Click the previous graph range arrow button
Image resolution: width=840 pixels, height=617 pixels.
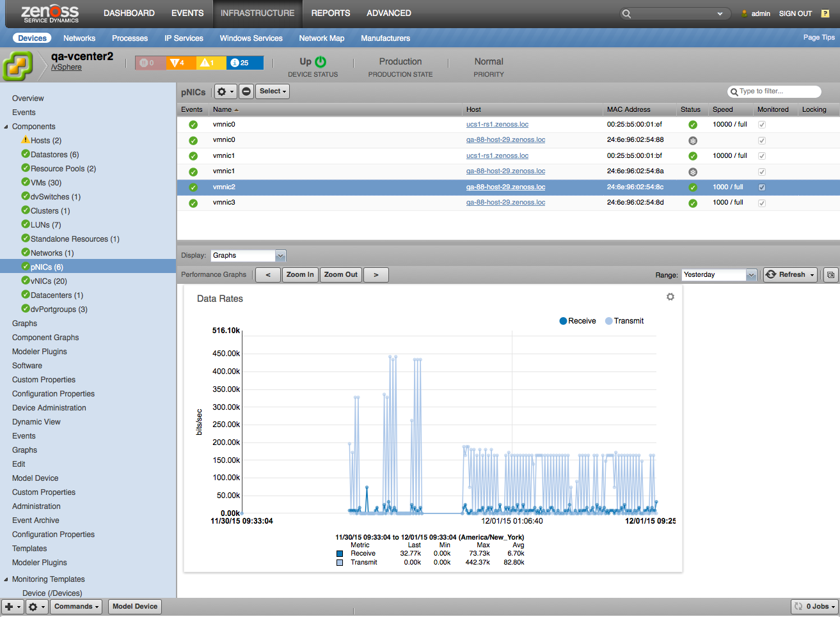coord(268,275)
